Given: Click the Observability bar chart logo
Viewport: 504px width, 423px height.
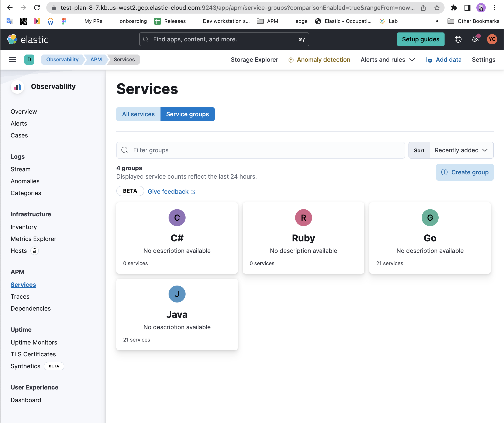Looking at the screenshot, I should [18, 87].
